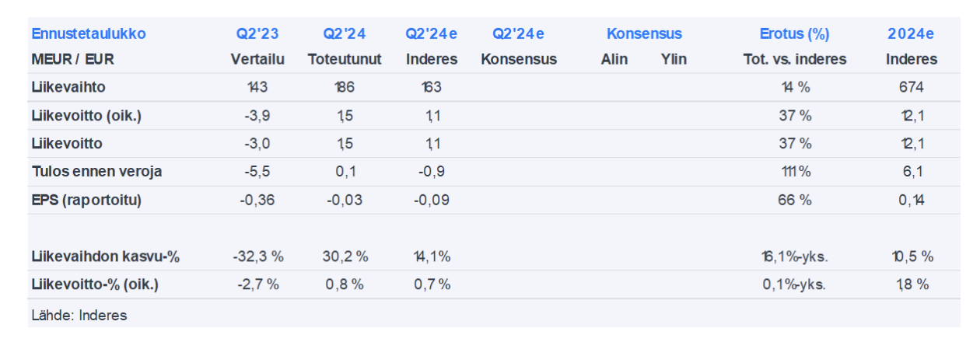This screenshot has height=342, width=980.
Task: Select the MEUR / EUR unit label
Action: click(x=73, y=59)
